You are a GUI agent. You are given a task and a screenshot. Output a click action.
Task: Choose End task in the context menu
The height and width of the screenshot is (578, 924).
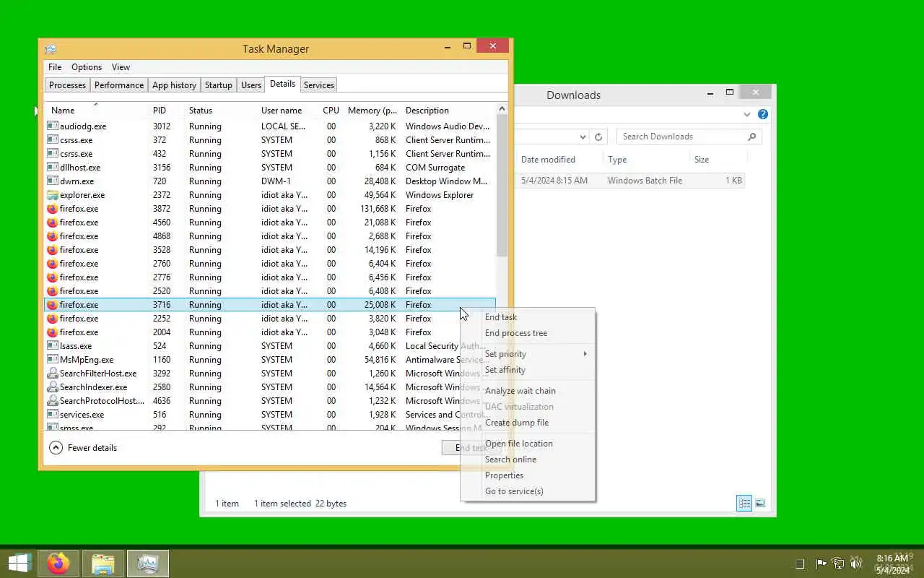pos(528,317)
